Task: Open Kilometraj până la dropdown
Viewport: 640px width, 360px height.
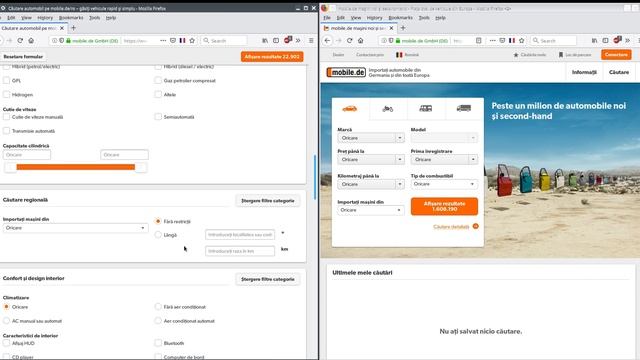Action: [371, 184]
